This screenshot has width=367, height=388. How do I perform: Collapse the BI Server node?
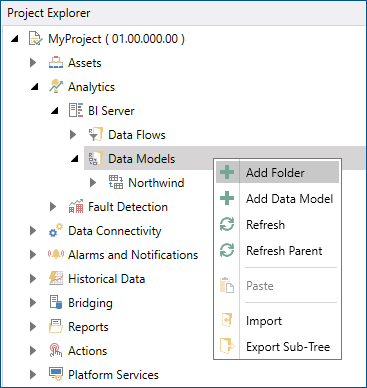55,111
